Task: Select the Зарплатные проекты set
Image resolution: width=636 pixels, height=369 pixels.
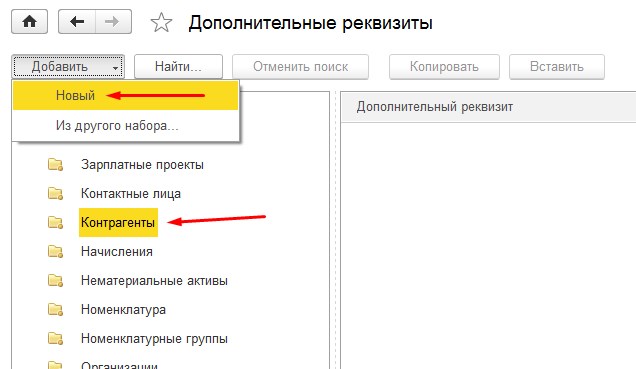Action: 142,165
